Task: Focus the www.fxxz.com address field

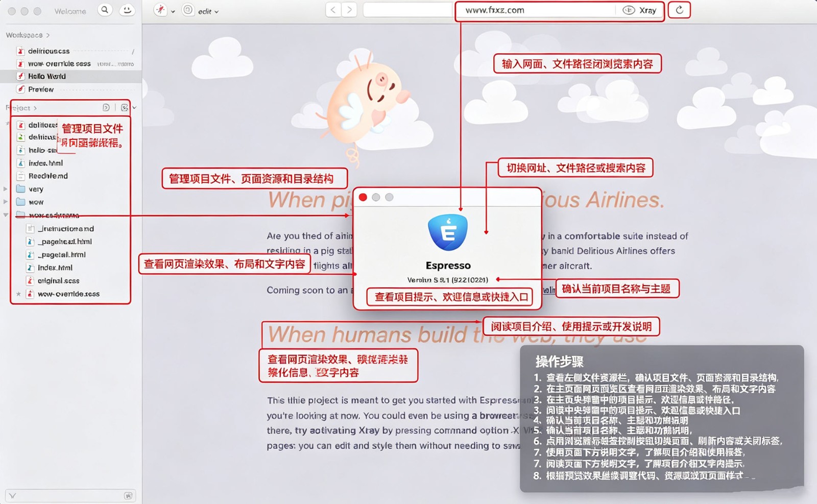Action: 536,10
